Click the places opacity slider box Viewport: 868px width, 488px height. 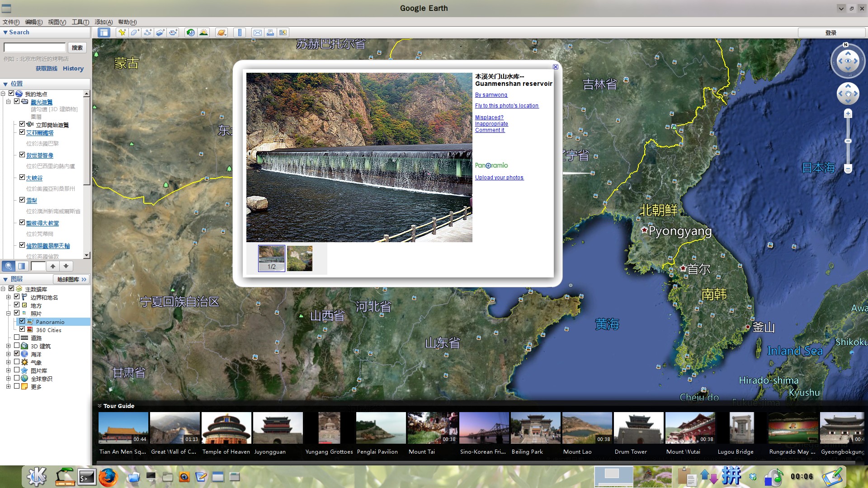tap(38, 266)
